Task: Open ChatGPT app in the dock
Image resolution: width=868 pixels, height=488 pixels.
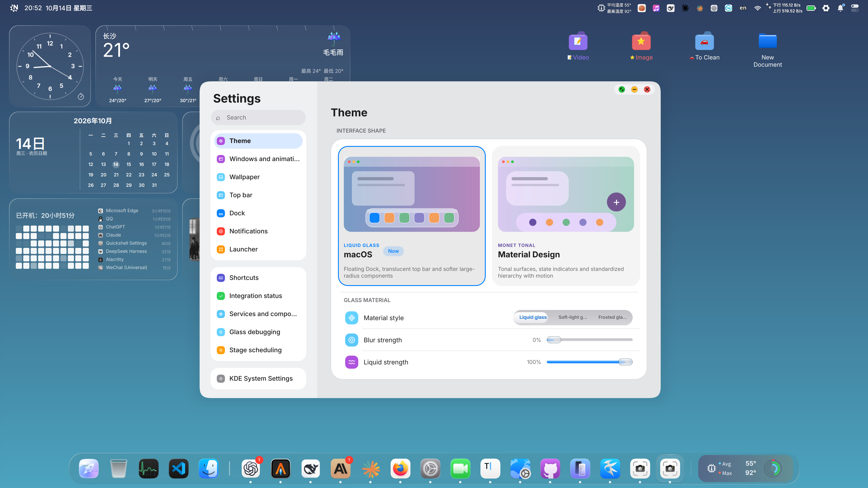Action: [x=251, y=469]
